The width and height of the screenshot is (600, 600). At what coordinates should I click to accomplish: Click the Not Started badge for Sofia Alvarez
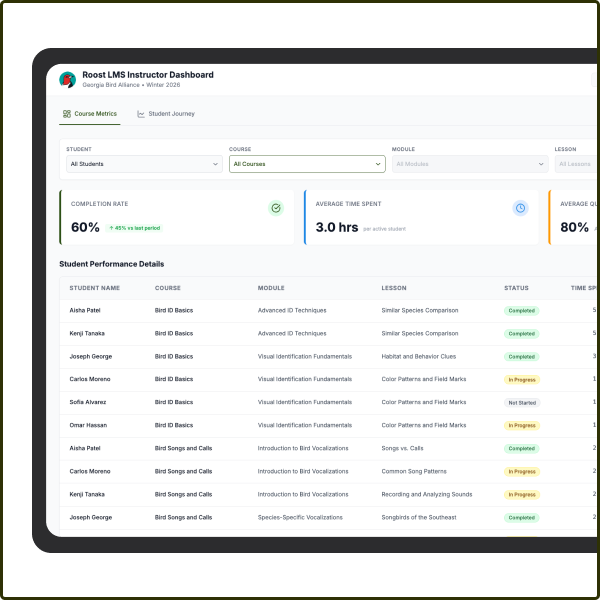point(522,403)
